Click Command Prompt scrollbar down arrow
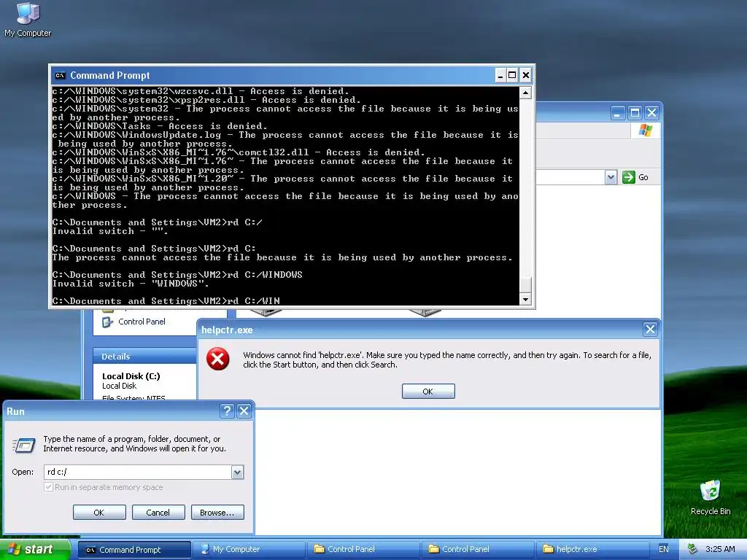Image resolution: width=747 pixels, height=560 pixels. pos(525,300)
